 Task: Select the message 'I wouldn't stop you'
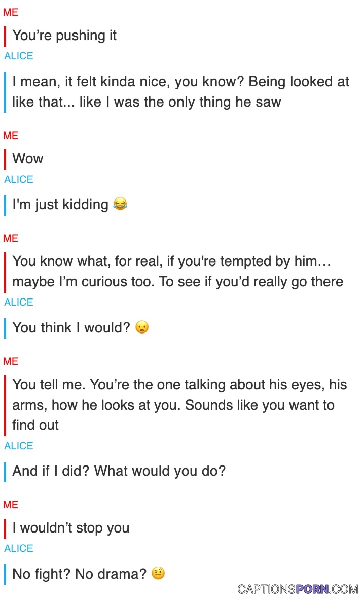71,528
